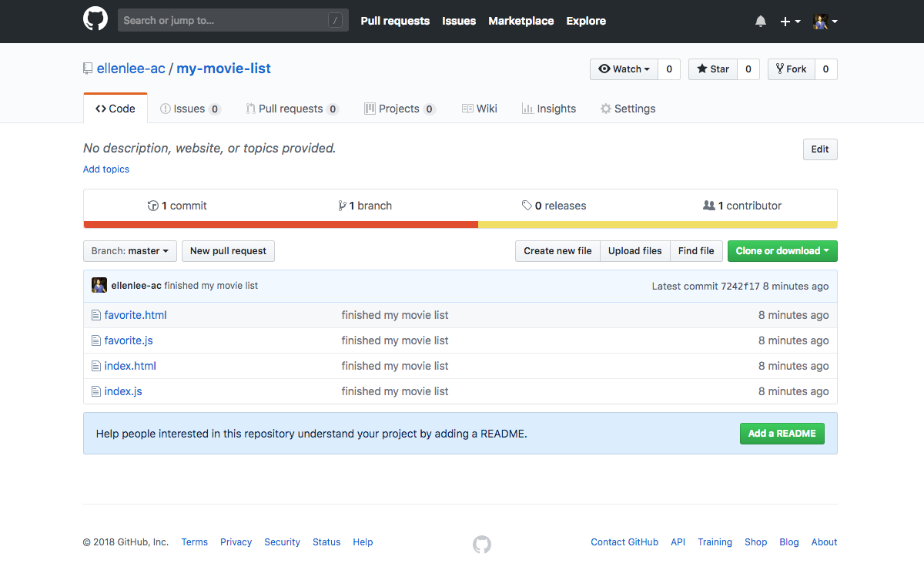Click Upload files button
924x570 pixels.
click(634, 251)
